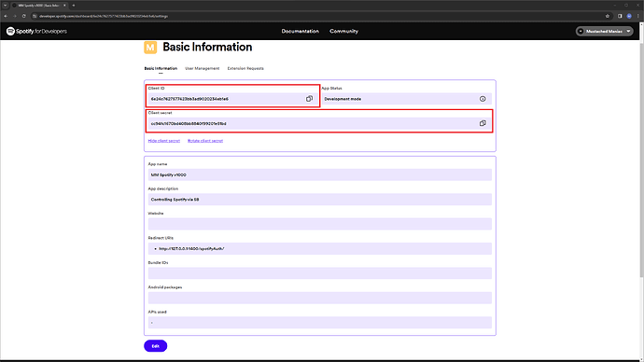View site information icon in address bar
The image size is (644, 362).
coord(35,16)
